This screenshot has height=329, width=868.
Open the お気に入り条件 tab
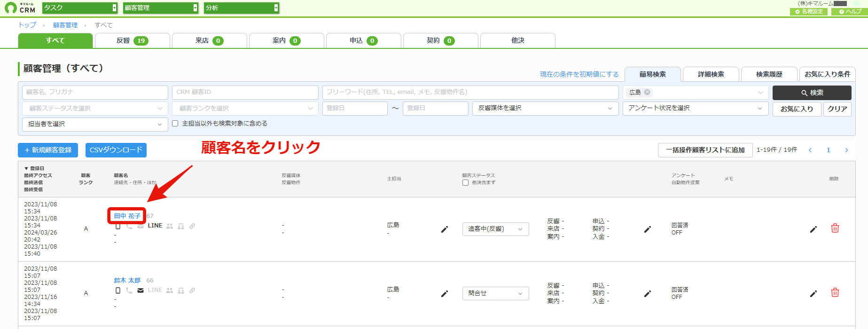(828, 74)
